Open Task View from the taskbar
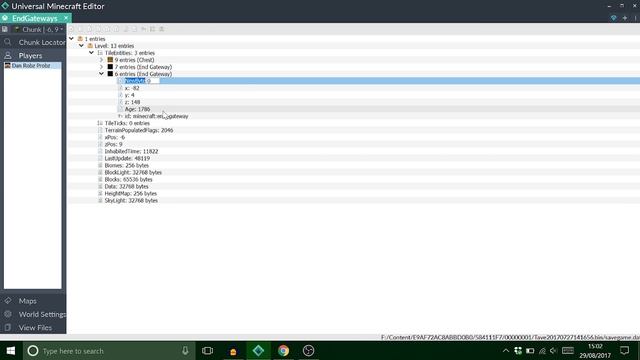640x360 pixels. (207, 351)
